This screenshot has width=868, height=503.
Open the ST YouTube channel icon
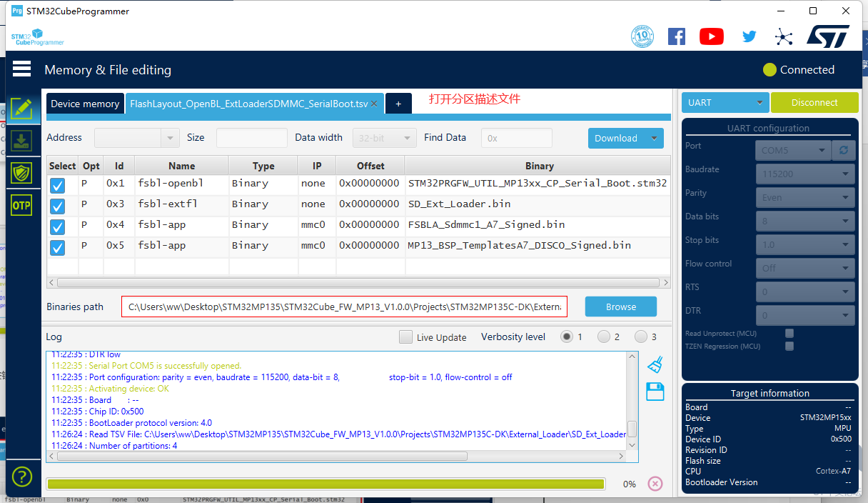(x=712, y=36)
